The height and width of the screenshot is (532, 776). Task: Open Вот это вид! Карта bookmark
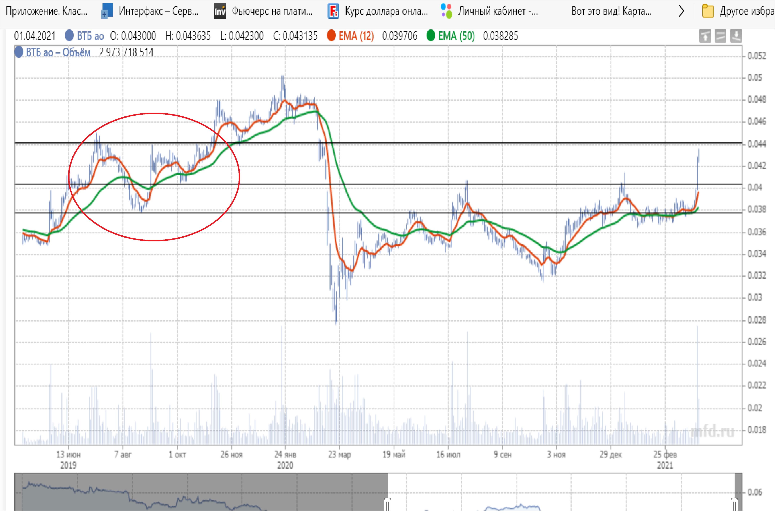[612, 11]
